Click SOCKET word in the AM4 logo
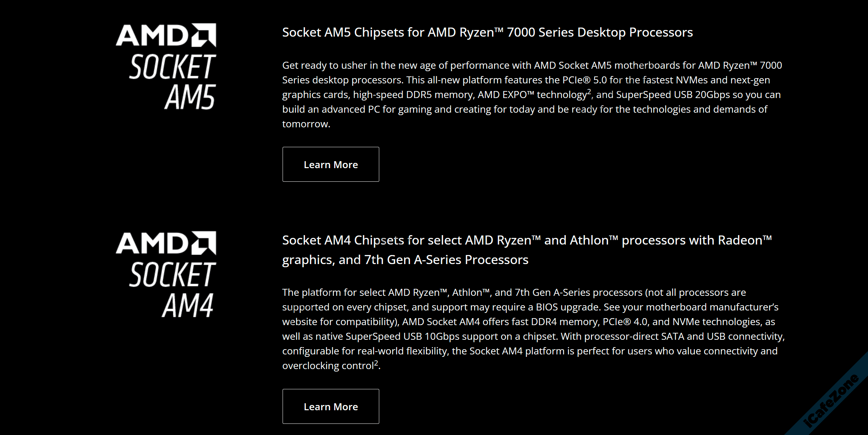 point(172,275)
